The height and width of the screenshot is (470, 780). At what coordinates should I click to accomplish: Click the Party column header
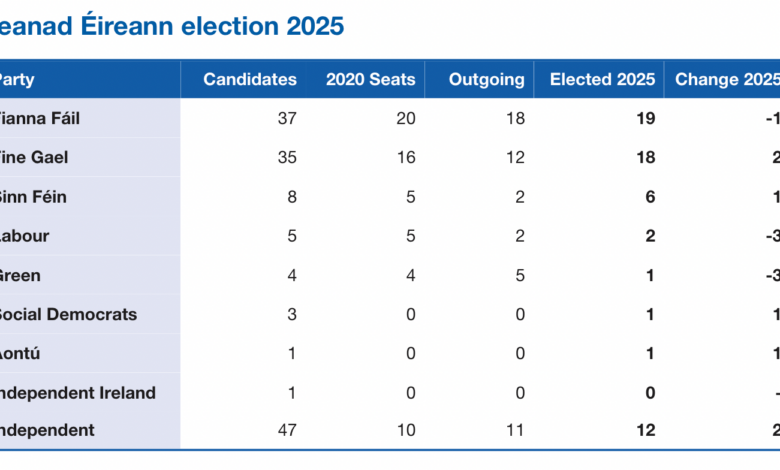tap(18, 80)
